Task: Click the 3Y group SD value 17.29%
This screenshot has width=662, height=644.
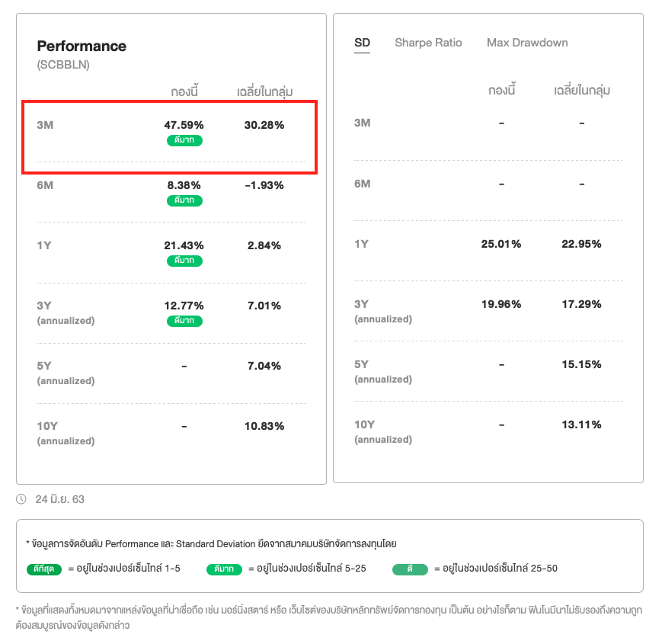Action: pyautogui.click(x=581, y=304)
